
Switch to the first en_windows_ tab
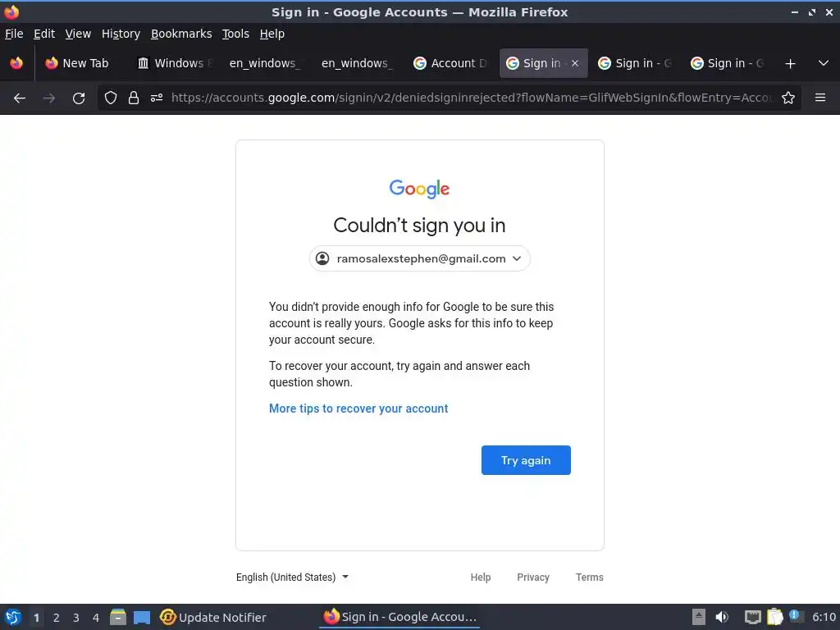[265, 63]
